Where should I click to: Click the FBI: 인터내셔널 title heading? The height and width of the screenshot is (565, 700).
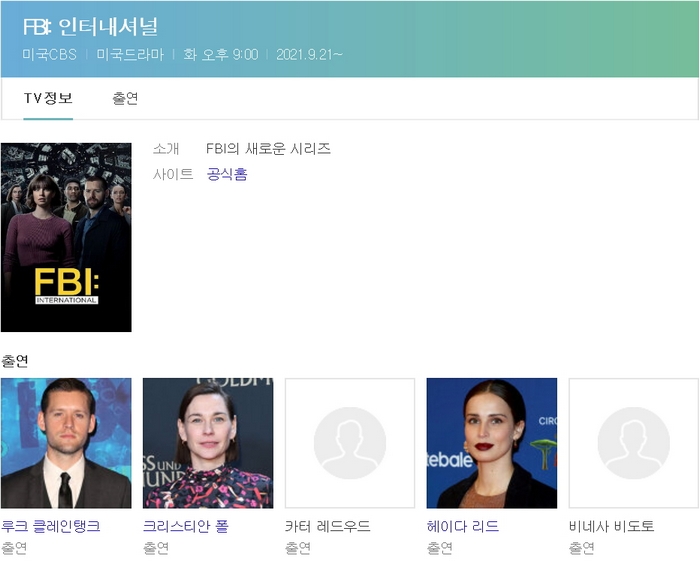click(91, 27)
